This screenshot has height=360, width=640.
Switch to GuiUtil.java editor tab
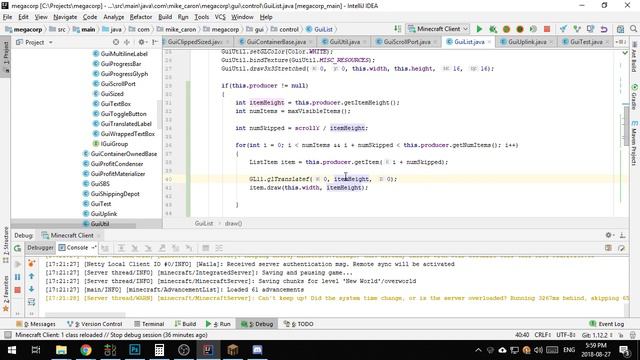[344, 42]
